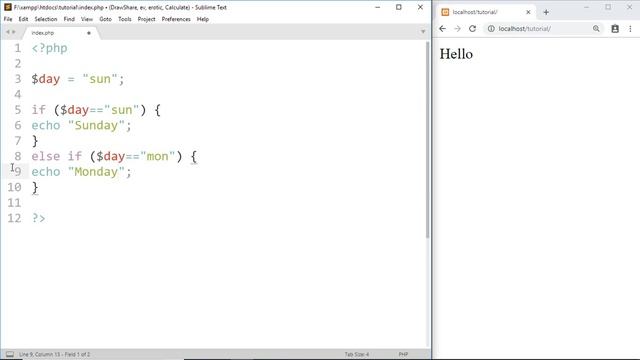This screenshot has width=640, height=360.
Task: Open the browser three-dot menu
Action: [x=630, y=29]
